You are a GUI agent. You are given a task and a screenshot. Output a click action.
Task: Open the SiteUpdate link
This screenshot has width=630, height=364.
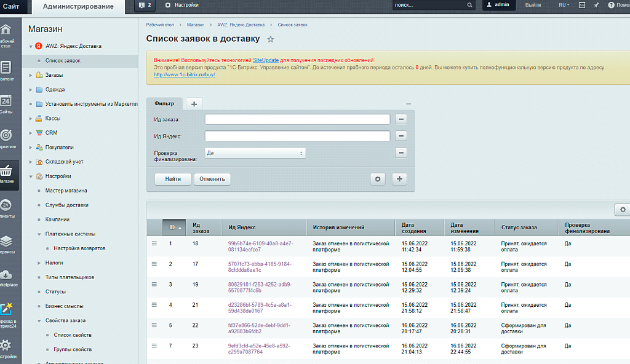tap(266, 60)
